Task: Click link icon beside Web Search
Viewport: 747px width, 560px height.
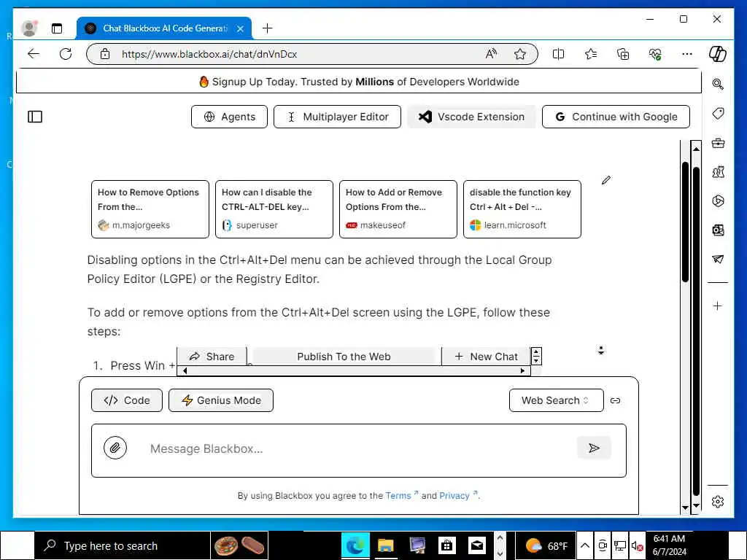Action: [x=616, y=400]
